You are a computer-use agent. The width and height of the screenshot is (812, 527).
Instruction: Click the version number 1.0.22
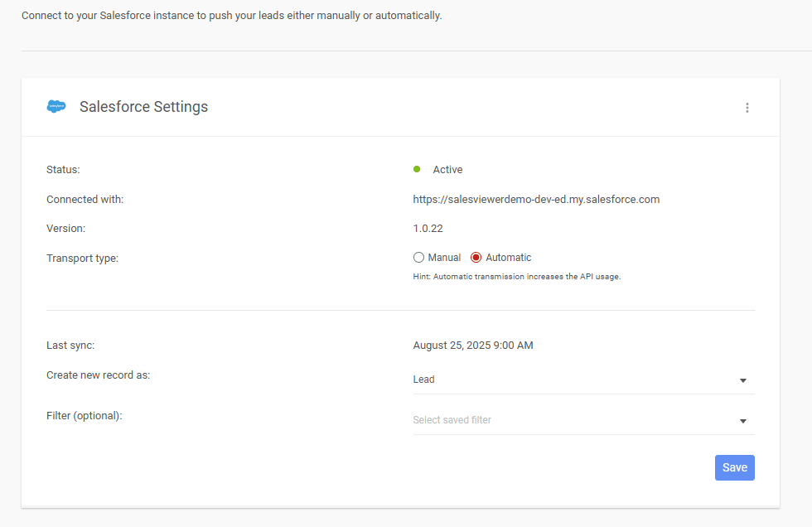pyautogui.click(x=428, y=229)
